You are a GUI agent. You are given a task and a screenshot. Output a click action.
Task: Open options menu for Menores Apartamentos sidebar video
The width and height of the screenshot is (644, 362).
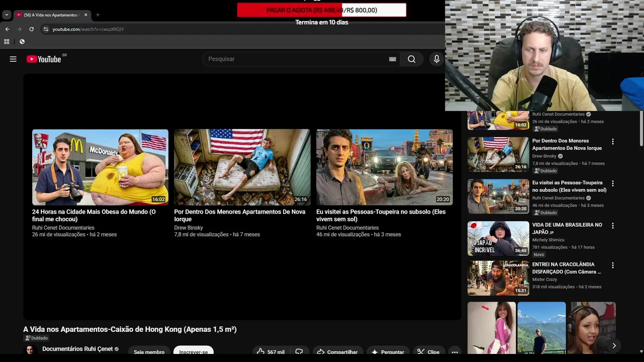pos(612,142)
